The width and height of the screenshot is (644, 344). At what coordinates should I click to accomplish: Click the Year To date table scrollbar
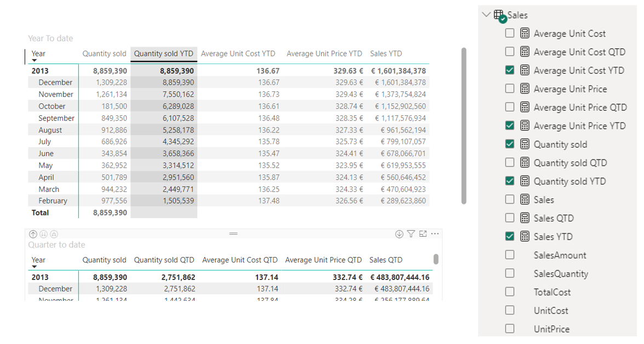point(464,126)
